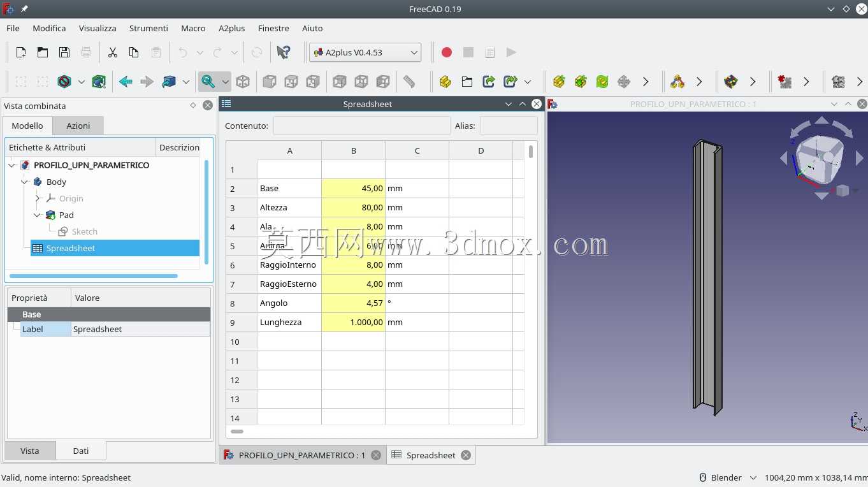Save the document with floppy disk icon

click(x=64, y=52)
